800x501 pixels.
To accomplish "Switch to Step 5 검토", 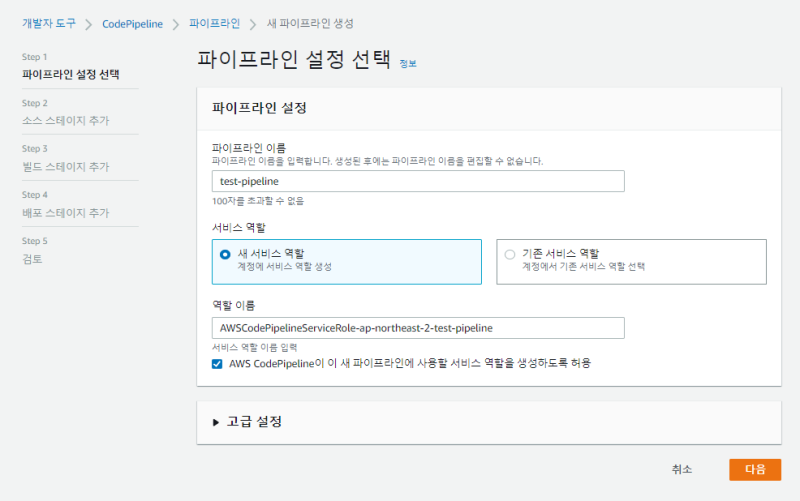I will 33,258.
